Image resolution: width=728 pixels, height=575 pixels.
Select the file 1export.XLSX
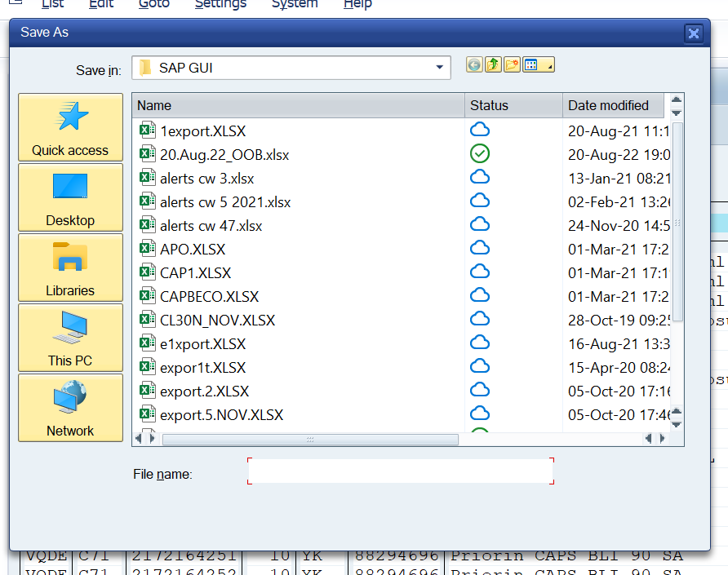click(x=204, y=130)
